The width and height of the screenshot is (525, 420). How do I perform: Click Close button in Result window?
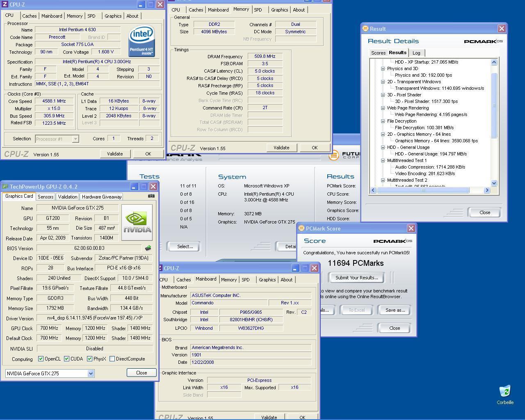point(485,212)
